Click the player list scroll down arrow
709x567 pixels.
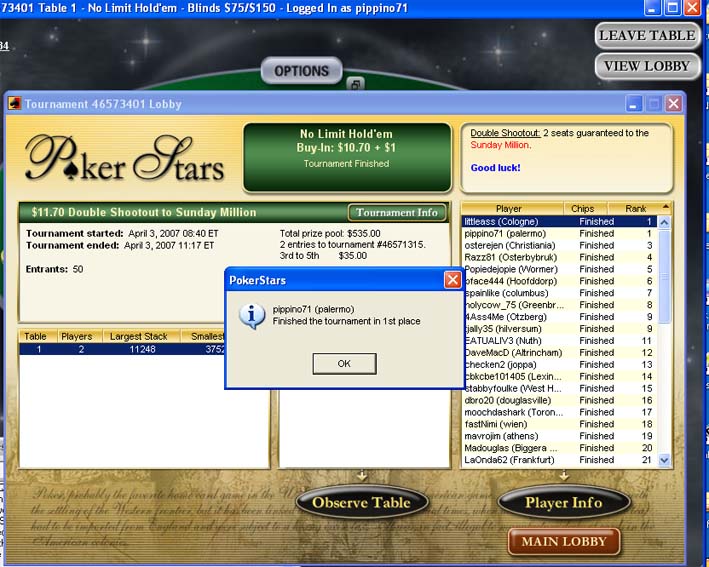pyautogui.click(x=664, y=460)
